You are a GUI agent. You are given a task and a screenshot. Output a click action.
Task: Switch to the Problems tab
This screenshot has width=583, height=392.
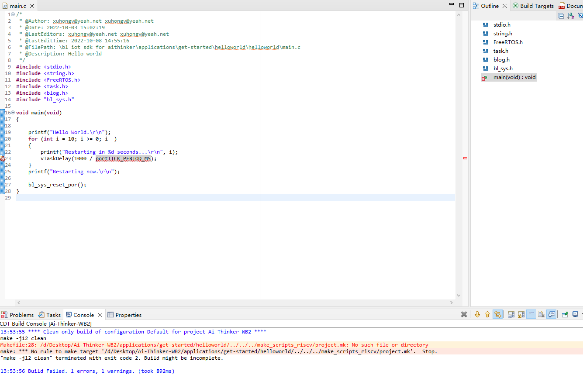[17, 315]
